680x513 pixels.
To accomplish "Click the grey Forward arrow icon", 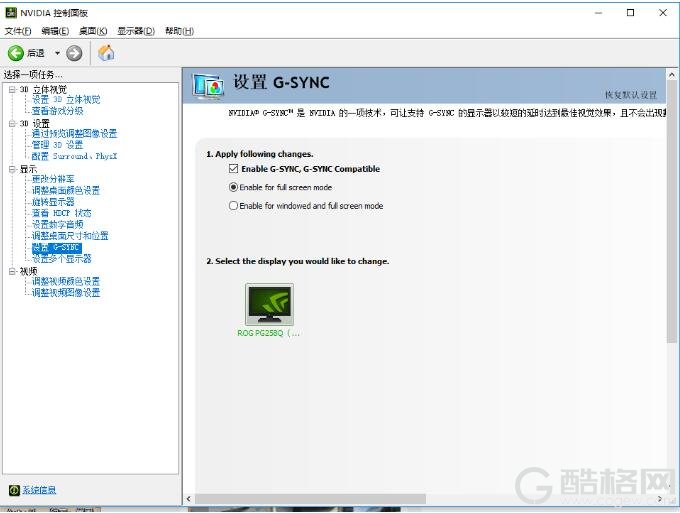I will click(74, 53).
